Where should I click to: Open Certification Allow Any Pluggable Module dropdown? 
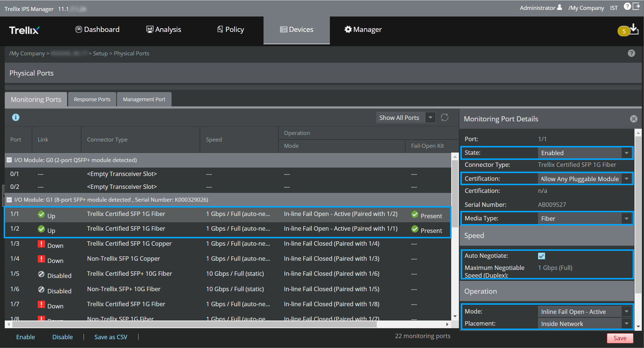tap(585, 179)
